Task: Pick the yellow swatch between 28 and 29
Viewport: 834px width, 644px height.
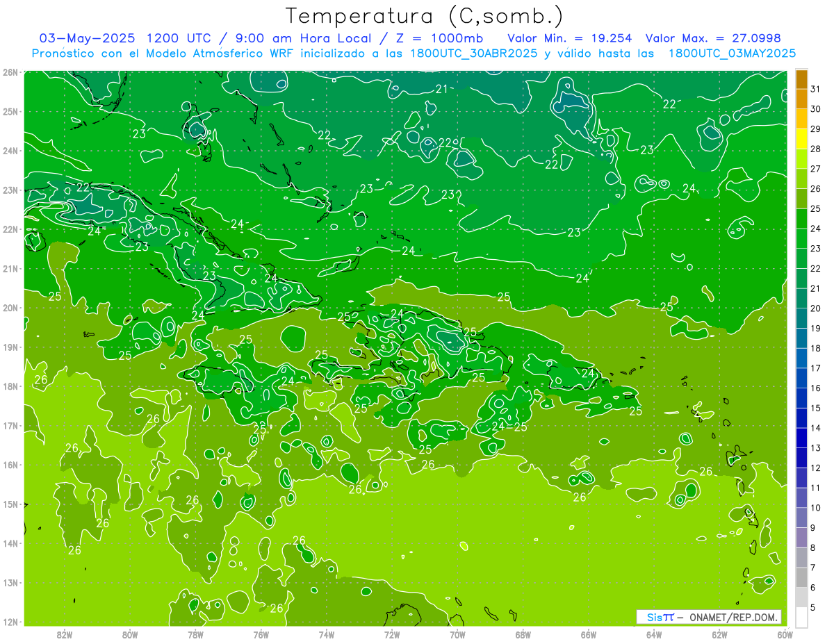Action: (x=801, y=139)
